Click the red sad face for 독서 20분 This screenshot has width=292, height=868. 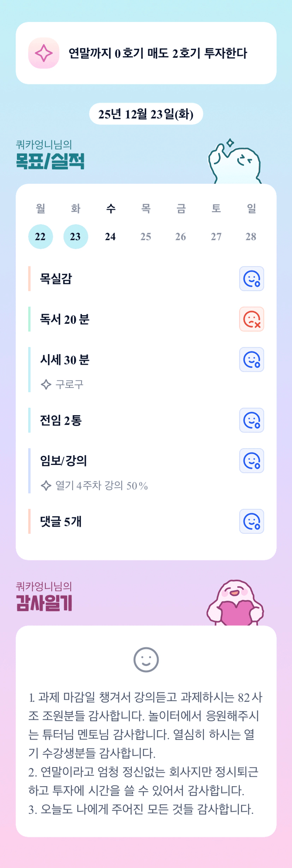tap(251, 319)
